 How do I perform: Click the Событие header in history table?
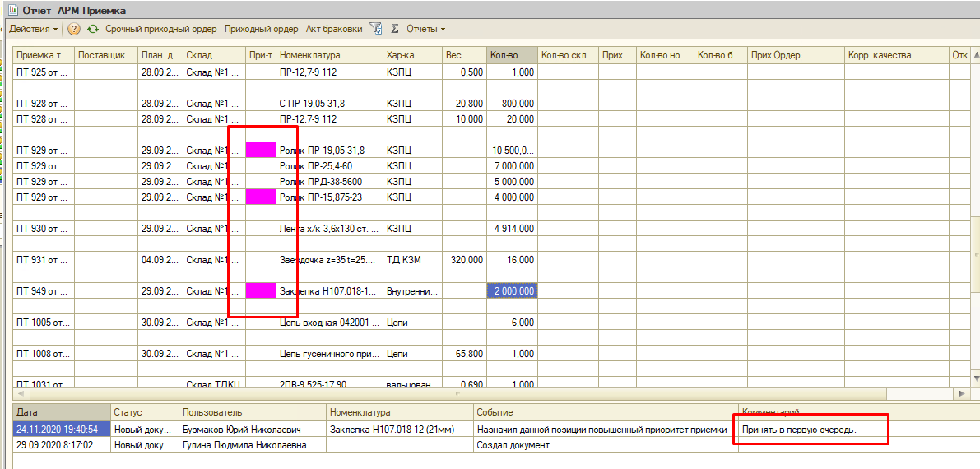tap(606, 413)
